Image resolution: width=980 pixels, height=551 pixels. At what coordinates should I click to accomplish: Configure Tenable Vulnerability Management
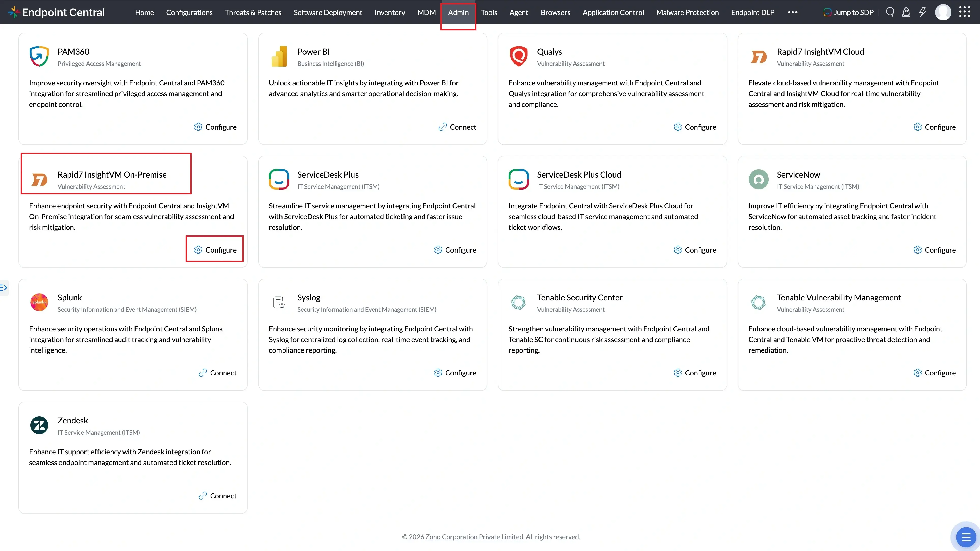click(935, 373)
